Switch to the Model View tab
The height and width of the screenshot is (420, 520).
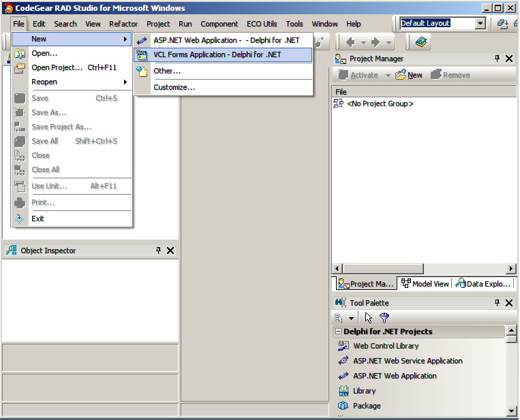425,284
